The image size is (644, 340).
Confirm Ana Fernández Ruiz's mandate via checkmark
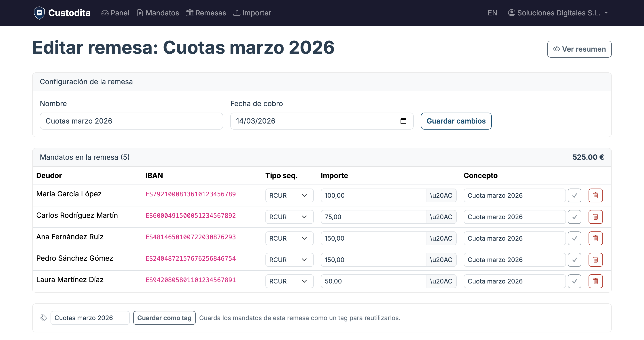coord(574,238)
